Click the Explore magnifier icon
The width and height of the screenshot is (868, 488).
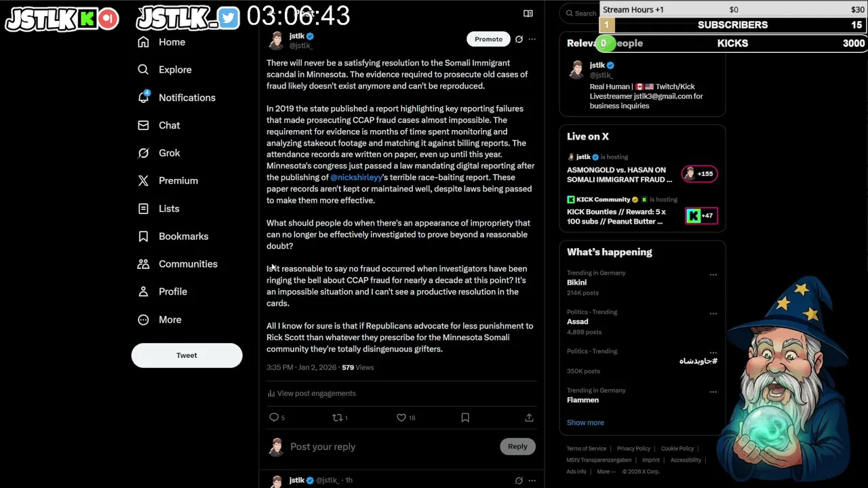point(143,70)
